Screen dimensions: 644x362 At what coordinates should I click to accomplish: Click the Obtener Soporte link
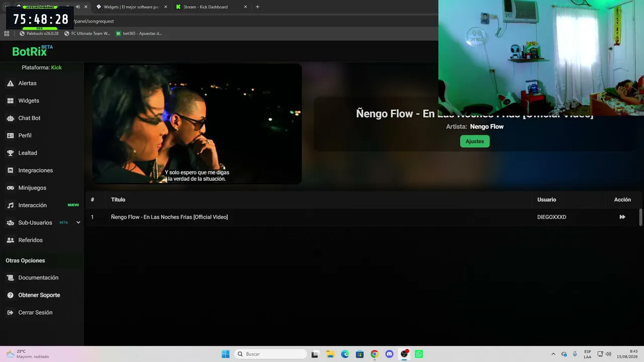[x=39, y=295]
